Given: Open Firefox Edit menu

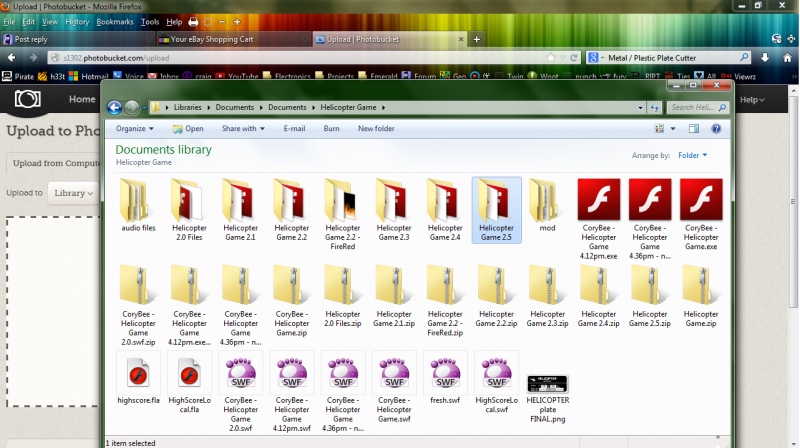Looking at the screenshot, I should [29, 22].
